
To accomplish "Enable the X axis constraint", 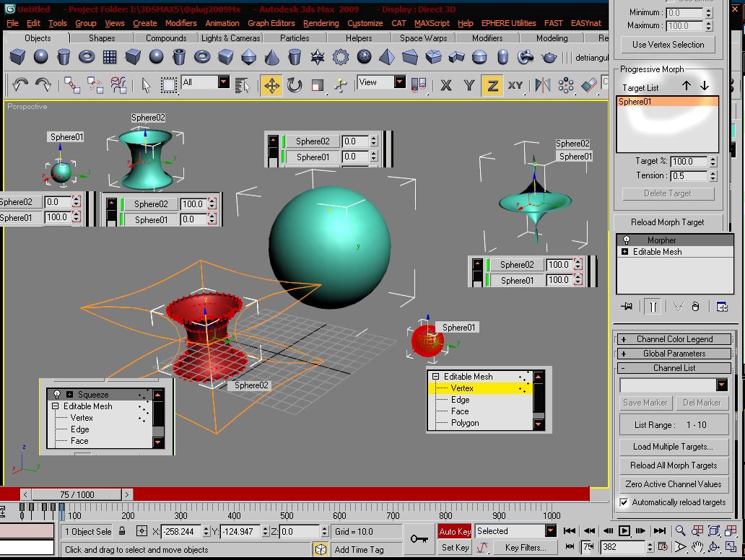I will [445, 85].
